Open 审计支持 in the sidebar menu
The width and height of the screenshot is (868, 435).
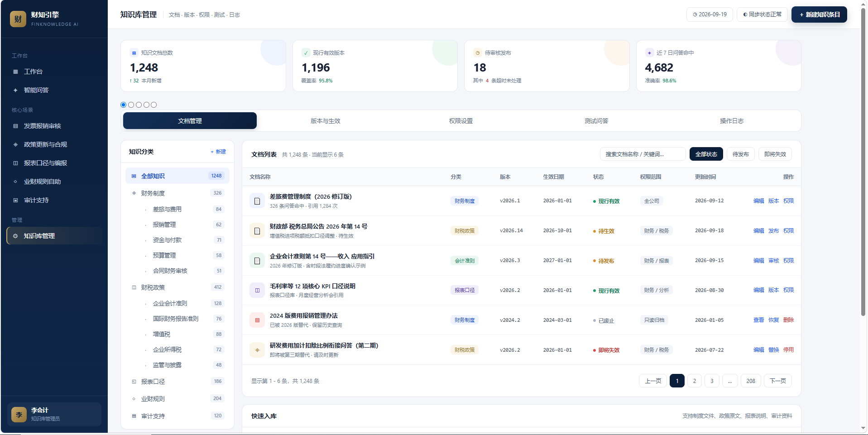[x=54, y=200]
